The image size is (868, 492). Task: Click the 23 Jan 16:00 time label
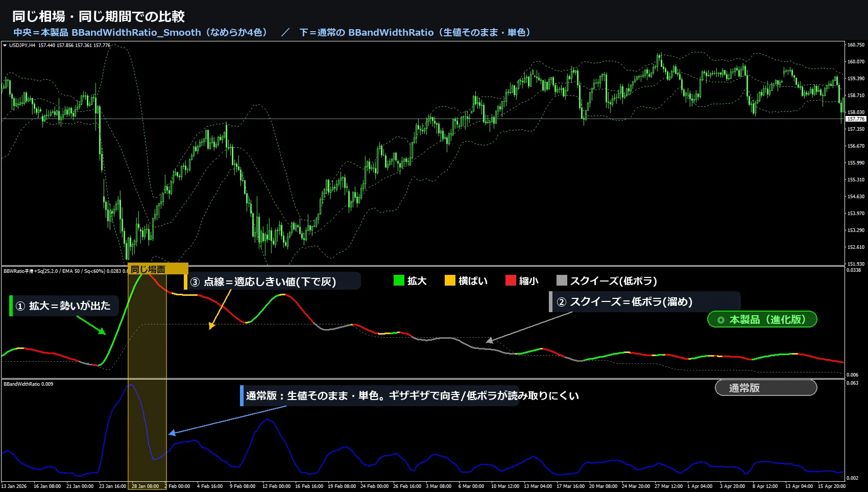(112, 486)
